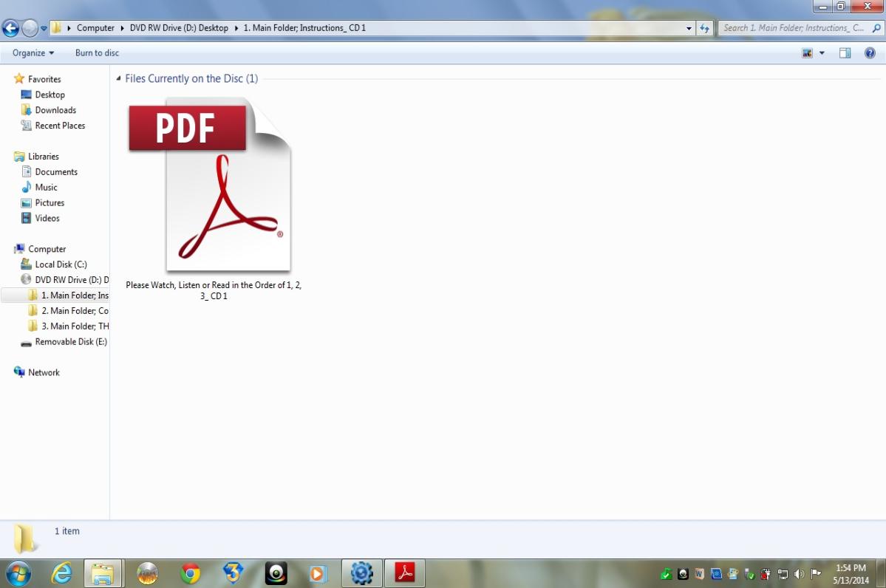Click the Change your view icon

808,53
